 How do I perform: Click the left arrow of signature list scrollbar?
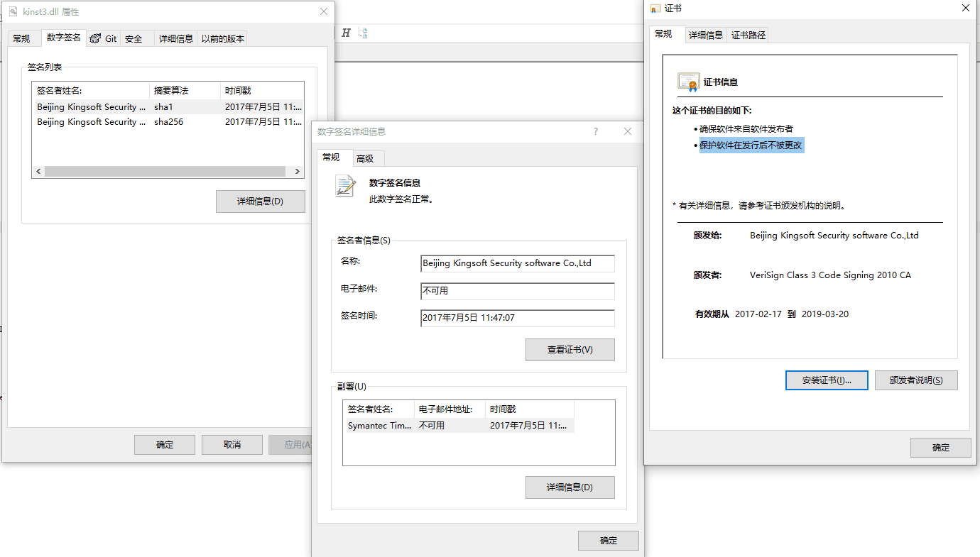click(38, 172)
